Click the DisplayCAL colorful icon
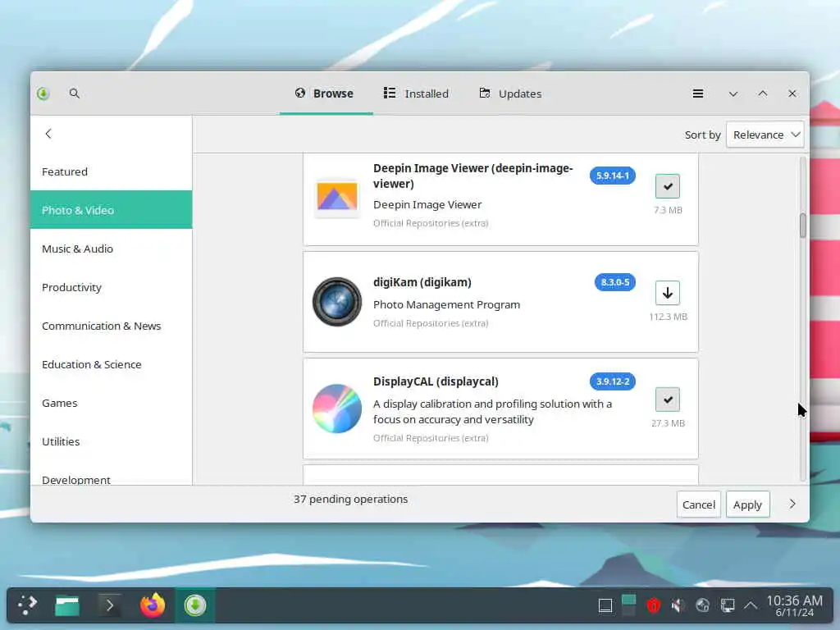 click(337, 409)
